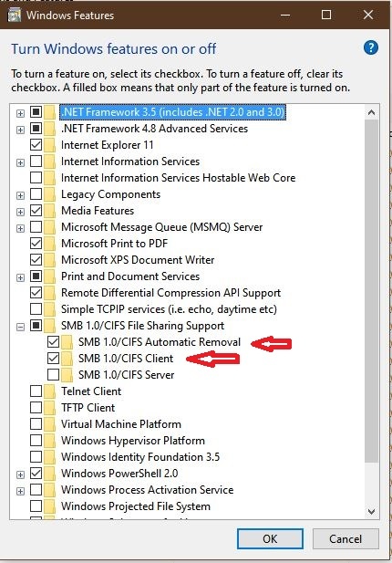The width and height of the screenshot is (392, 563).
Task: Uncheck Microsoft Print to PDF checkbox
Action: [36, 243]
